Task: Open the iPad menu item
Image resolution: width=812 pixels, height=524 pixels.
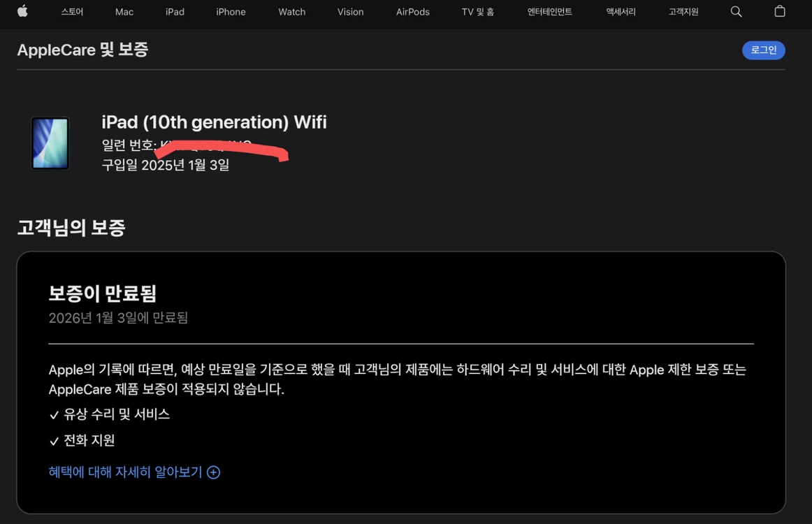Action: click(175, 12)
